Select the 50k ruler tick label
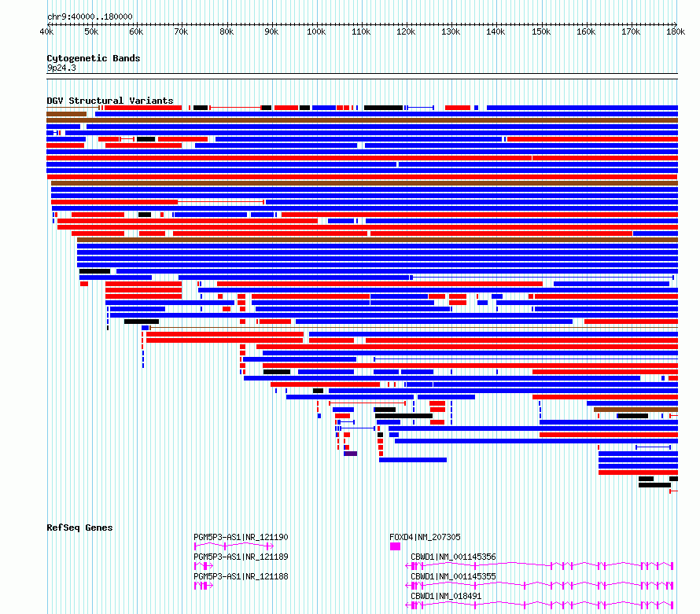The image size is (700, 614). coord(91,31)
